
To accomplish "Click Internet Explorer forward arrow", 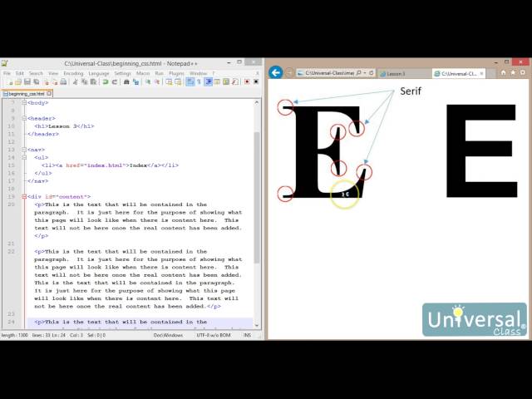I will (x=289, y=72).
